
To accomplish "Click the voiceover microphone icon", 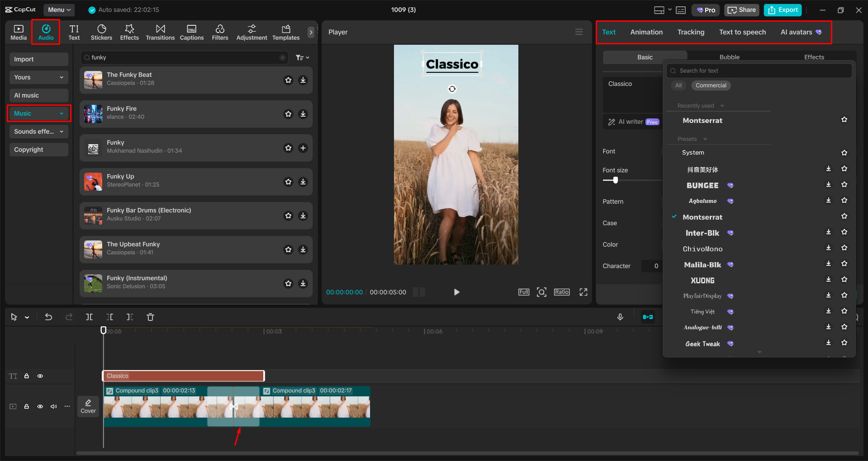I will point(620,317).
